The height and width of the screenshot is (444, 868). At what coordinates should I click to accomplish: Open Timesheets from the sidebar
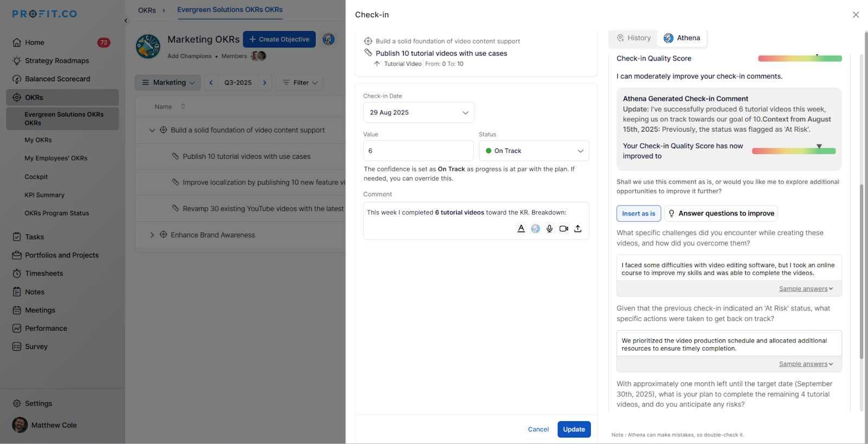pyautogui.click(x=44, y=273)
